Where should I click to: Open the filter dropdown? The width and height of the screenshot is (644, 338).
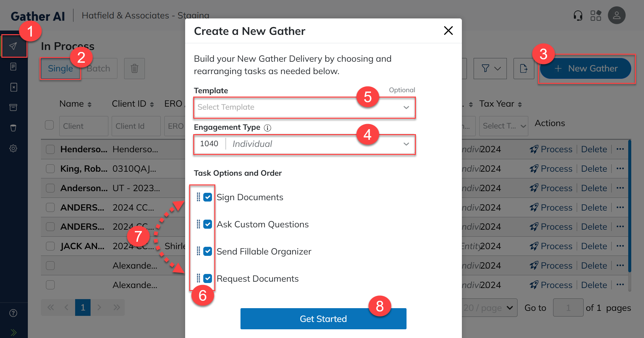point(490,68)
